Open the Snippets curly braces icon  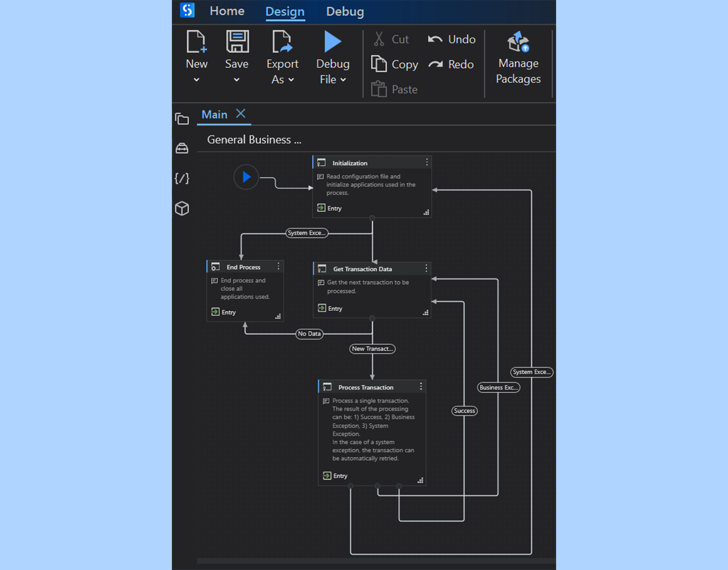click(182, 178)
